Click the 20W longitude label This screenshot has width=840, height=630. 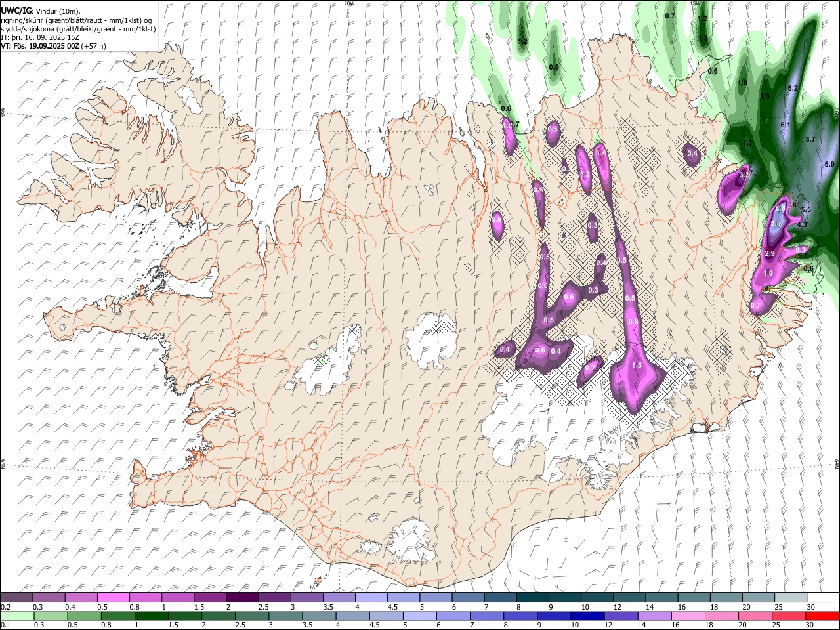349,3
